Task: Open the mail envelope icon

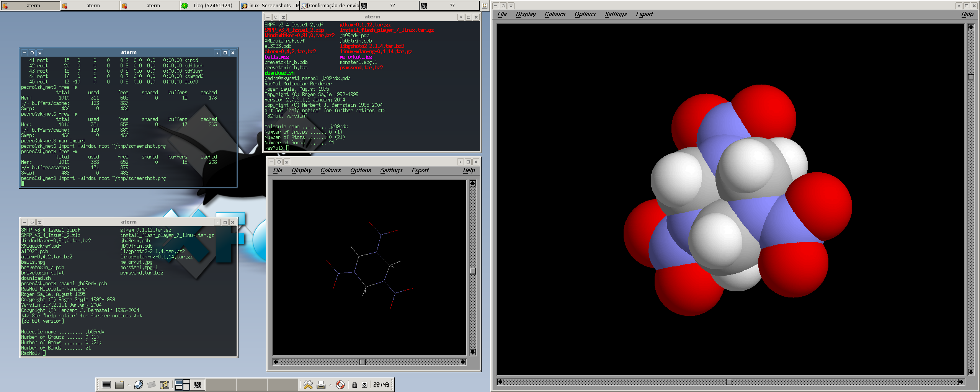Action: [x=152, y=385]
